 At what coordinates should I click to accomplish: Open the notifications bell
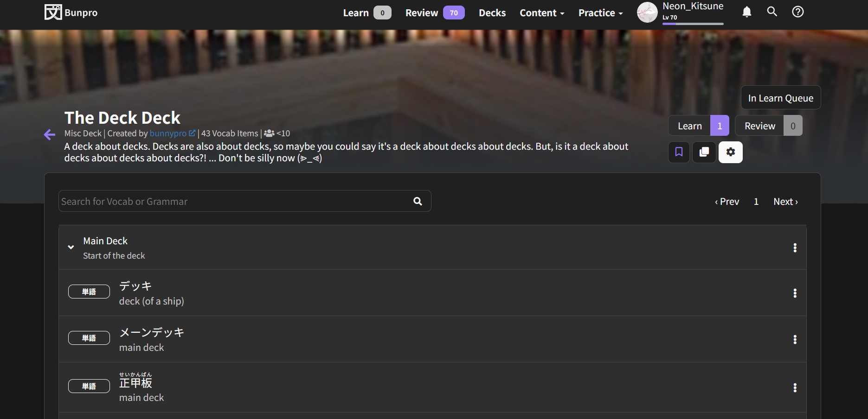point(746,12)
